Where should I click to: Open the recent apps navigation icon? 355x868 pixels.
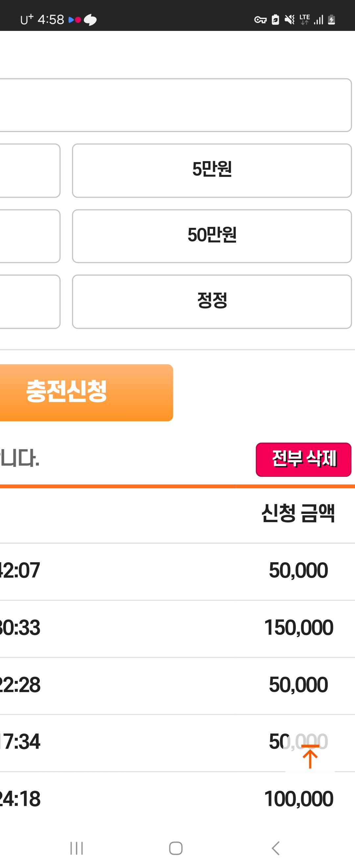77,848
